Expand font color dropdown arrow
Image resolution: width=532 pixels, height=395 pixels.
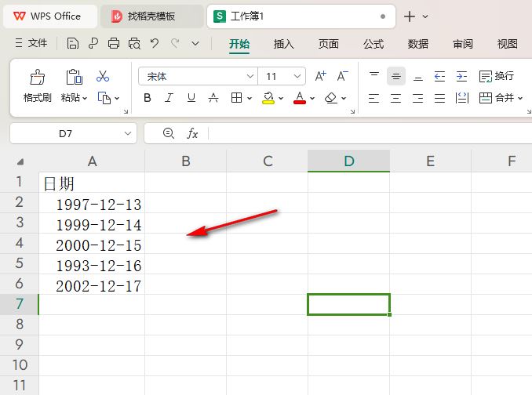[x=312, y=98]
